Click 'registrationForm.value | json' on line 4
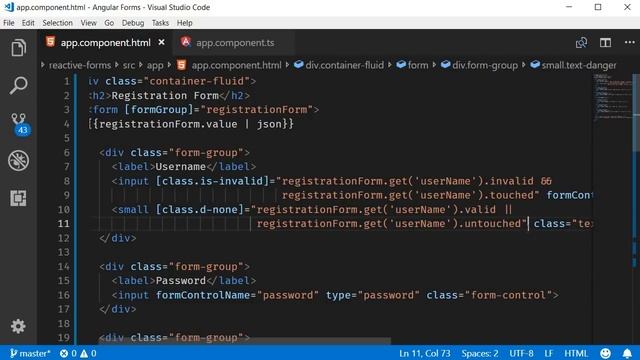640x360 pixels. [x=191, y=124]
